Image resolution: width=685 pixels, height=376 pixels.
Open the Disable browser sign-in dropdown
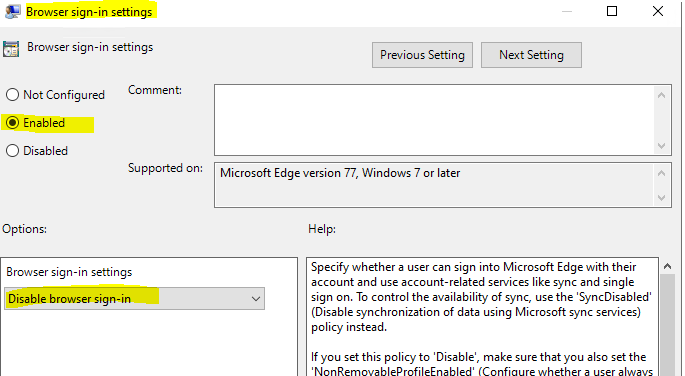pyautogui.click(x=135, y=299)
